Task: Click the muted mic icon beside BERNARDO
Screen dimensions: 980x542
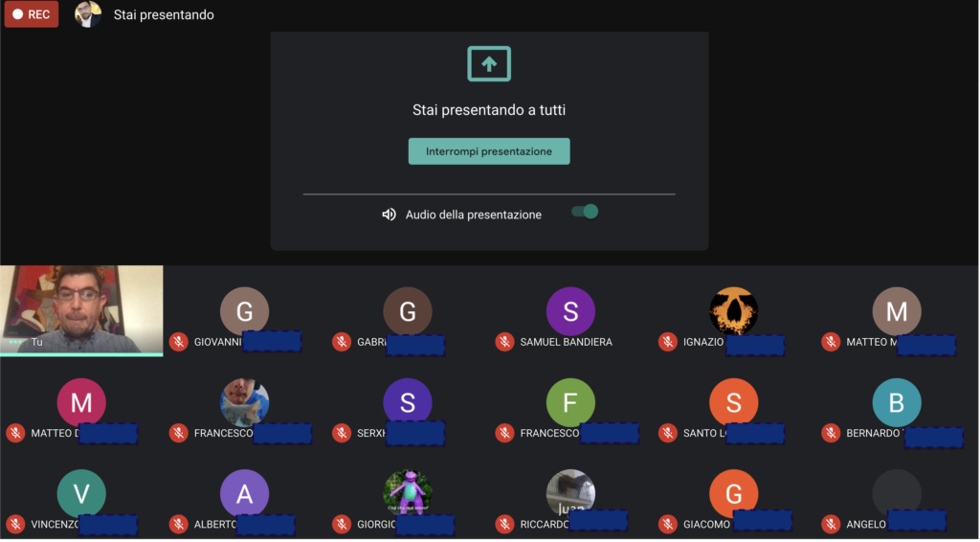Action: 832,433
